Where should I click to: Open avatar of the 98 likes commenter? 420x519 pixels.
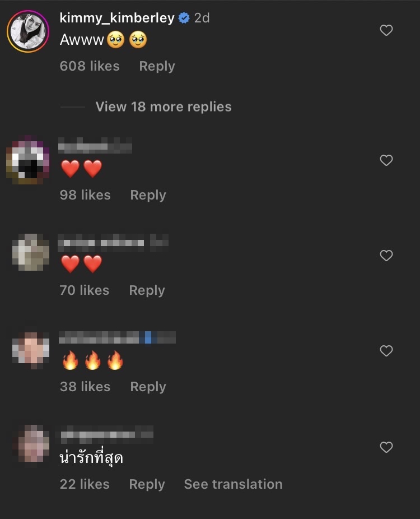coord(28,160)
